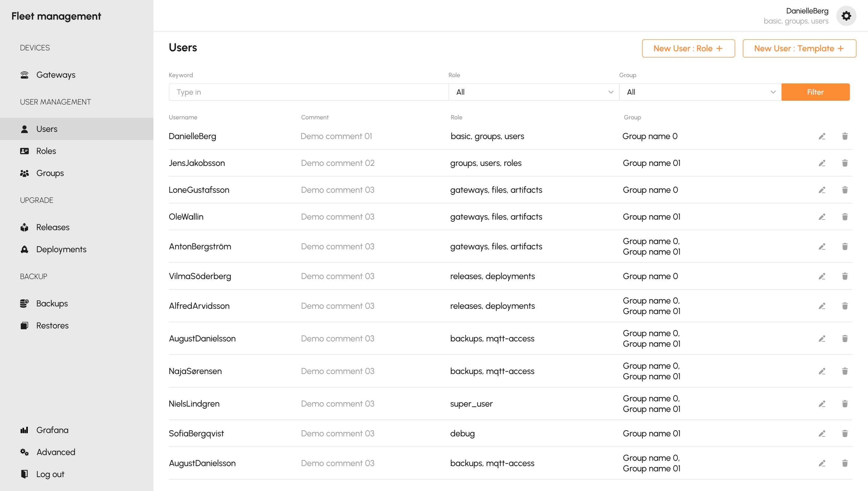The height and width of the screenshot is (491, 868).
Task: Click the Group column header
Action: click(632, 117)
